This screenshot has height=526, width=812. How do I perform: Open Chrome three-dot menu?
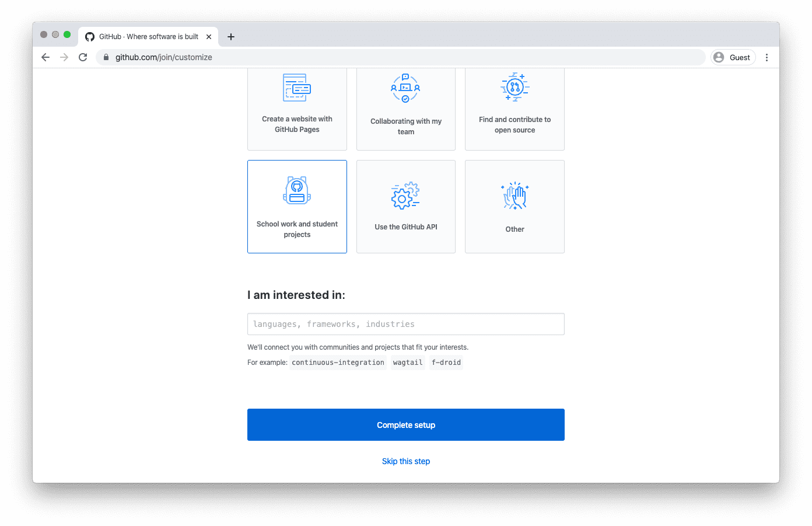(766, 57)
